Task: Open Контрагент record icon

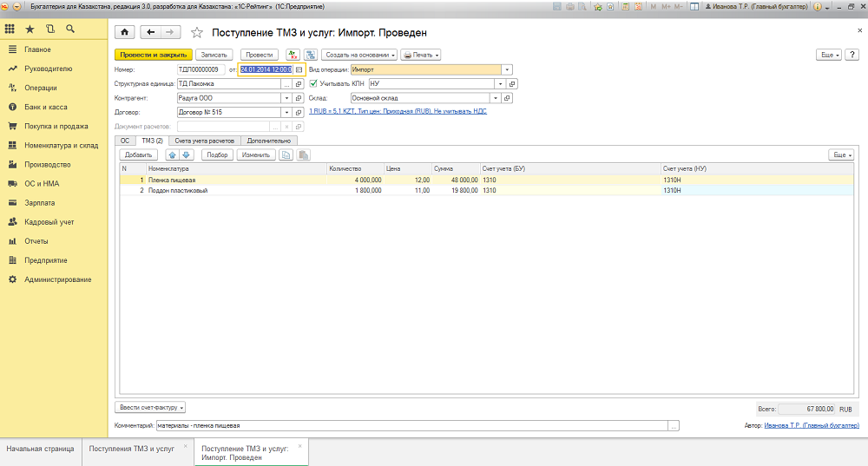Action: point(299,98)
